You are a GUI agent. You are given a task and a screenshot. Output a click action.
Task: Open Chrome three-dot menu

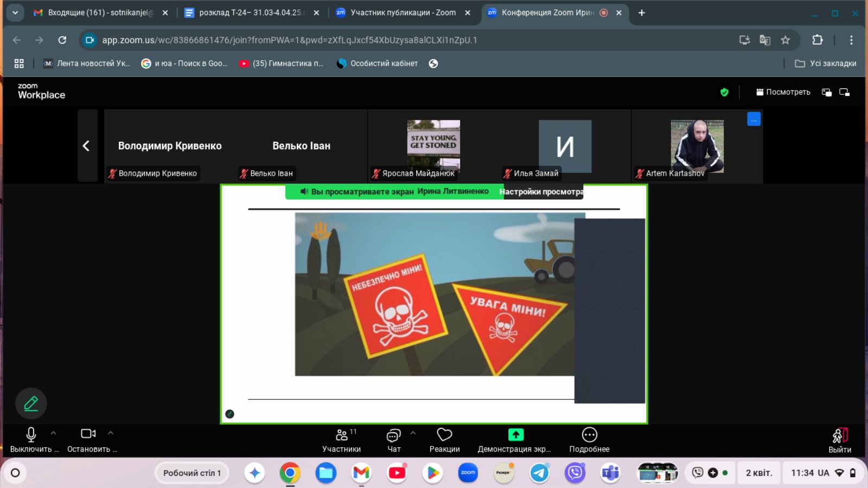(x=851, y=40)
